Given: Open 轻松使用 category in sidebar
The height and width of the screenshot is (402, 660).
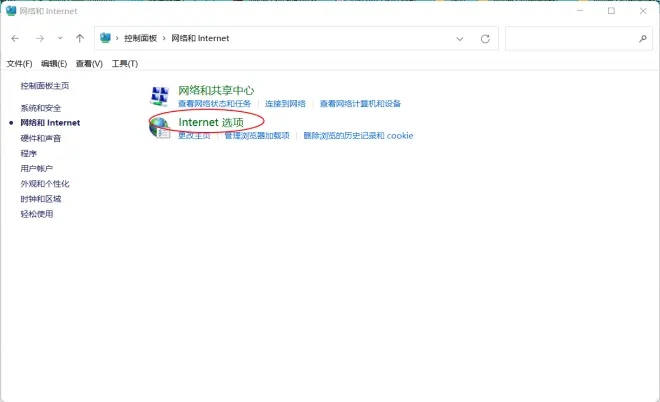Looking at the screenshot, I should (37, 214).
